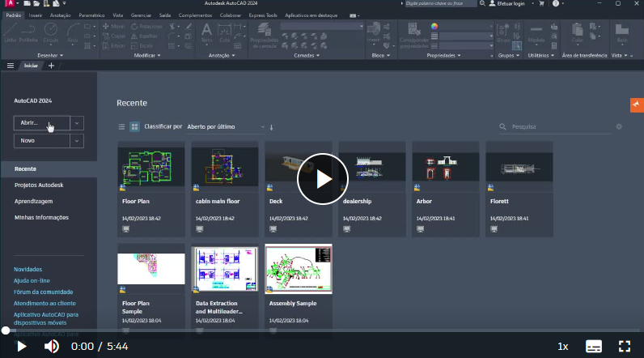Expand the Desenhar panel
Image resolution: width=644 pixels, height=358 pixels.
coord(50,56)
